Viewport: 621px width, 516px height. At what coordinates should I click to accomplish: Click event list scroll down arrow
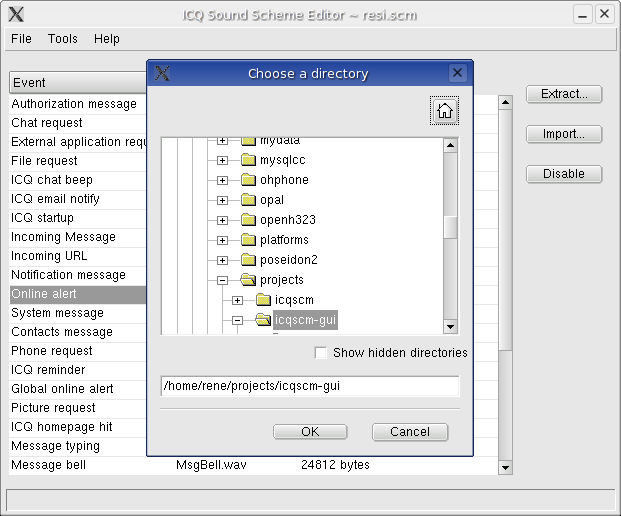(x=505, y=468)
